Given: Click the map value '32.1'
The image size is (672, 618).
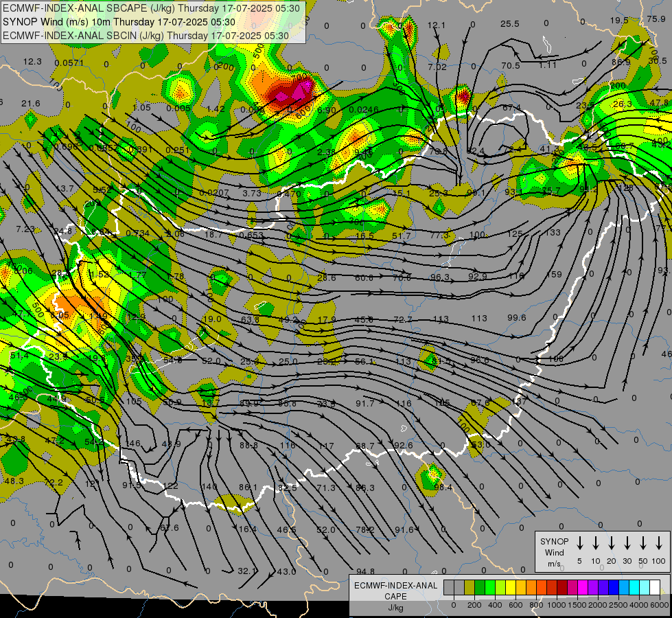Looking at the screenshot, I should [247, 571].
